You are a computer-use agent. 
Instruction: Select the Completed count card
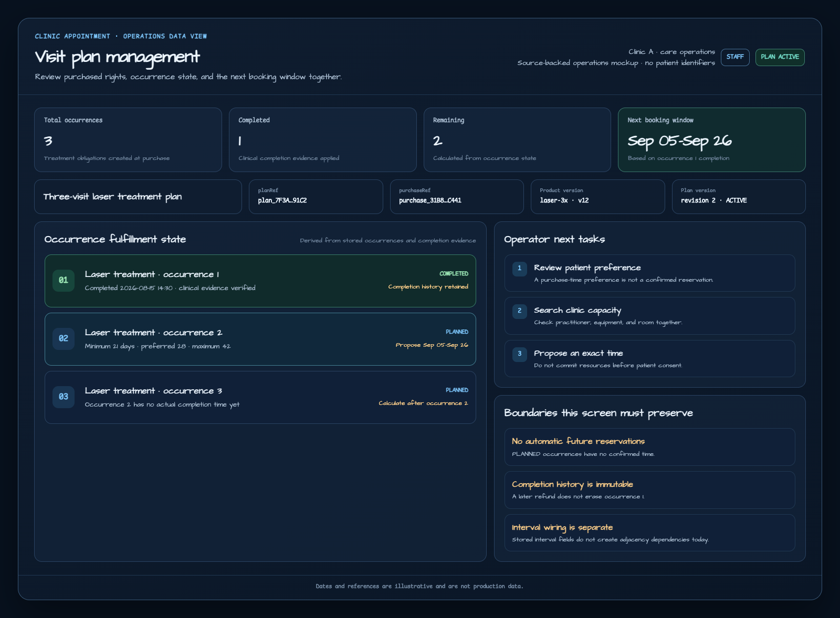point(323,140)
